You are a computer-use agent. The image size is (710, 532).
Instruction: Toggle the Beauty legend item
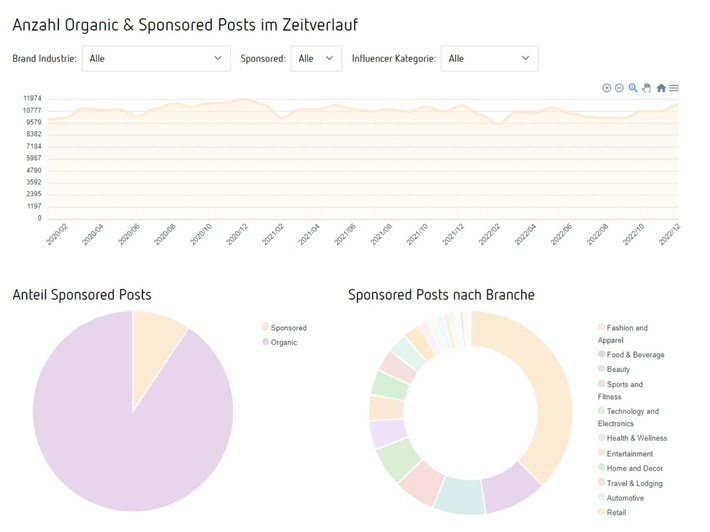tap(618, 370)
